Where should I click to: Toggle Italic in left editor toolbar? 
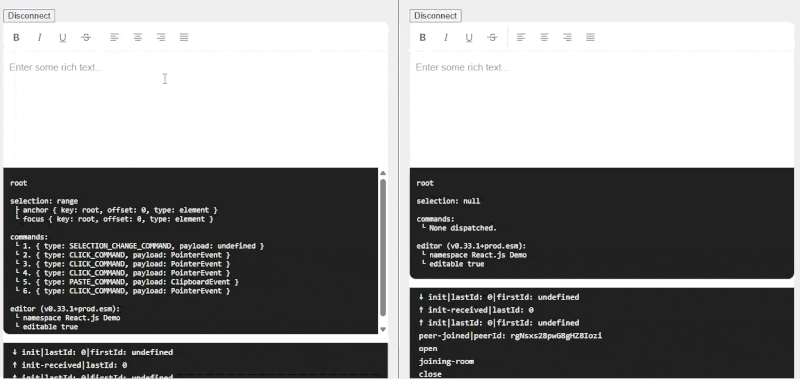39,37
